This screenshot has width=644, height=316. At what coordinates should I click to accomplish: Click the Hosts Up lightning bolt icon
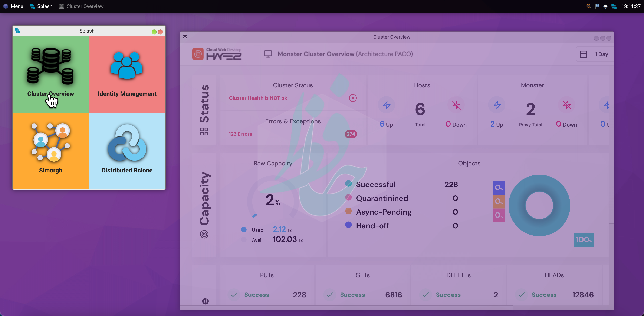pos(387,105)
